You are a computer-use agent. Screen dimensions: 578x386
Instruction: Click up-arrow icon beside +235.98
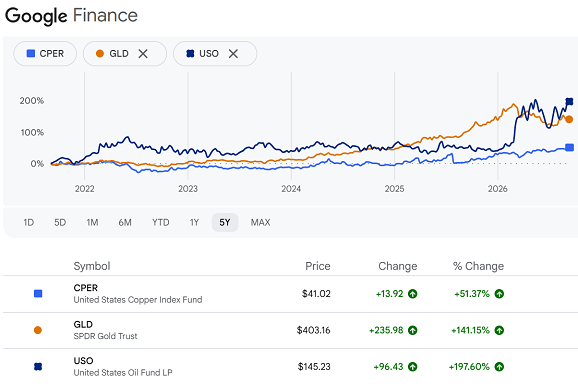tap(412, 330)
